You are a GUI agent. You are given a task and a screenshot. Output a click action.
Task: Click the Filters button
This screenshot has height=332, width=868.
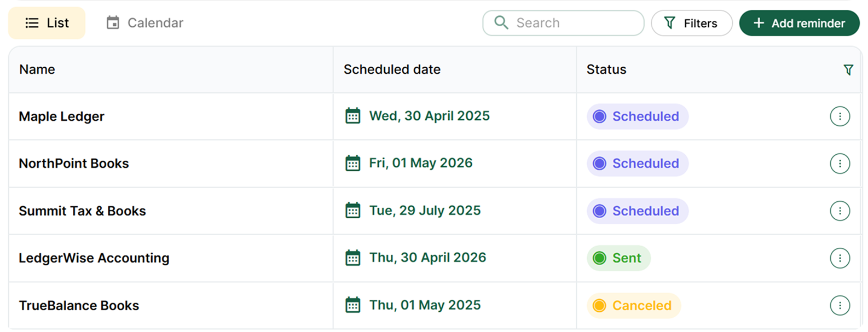[x=692, y=23]
